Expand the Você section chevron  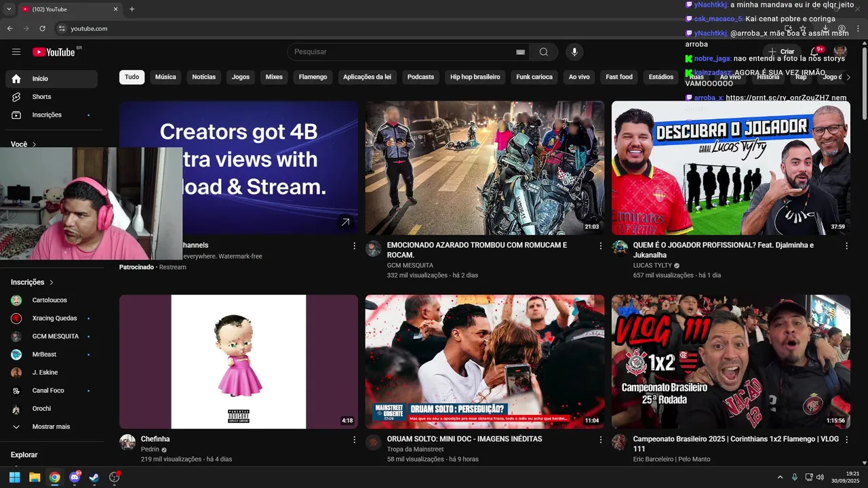[x=35, y=144]
